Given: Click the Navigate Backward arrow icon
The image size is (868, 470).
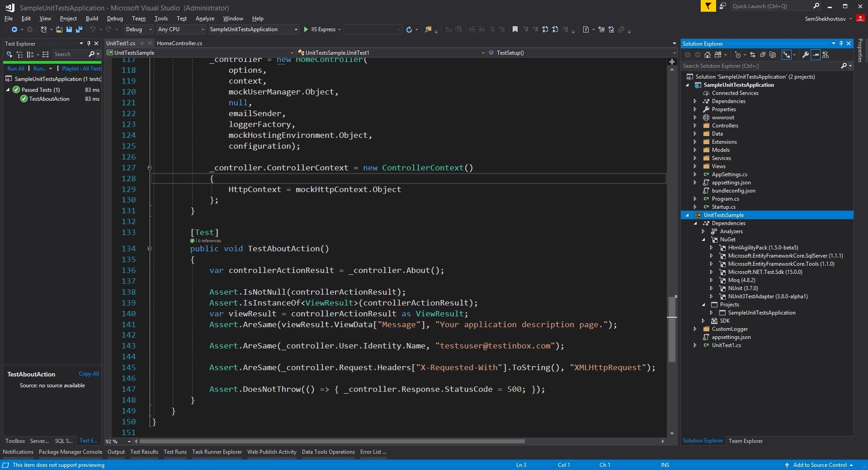Looking at the screenshot, I should [x=14, y=29].
